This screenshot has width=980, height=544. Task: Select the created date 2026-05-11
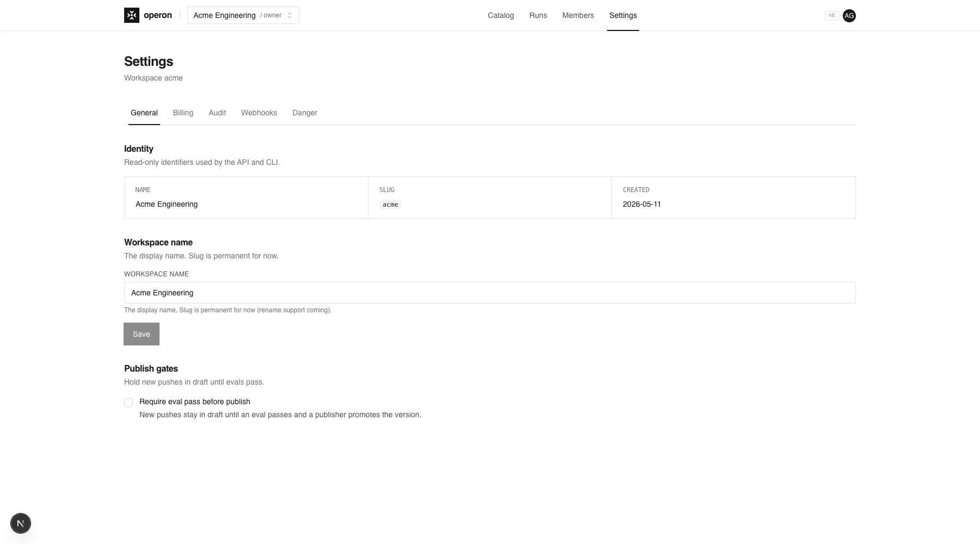tap(642, 204)
